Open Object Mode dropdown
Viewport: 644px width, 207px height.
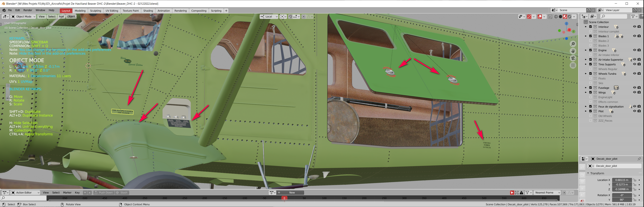[x=23, y=17]
